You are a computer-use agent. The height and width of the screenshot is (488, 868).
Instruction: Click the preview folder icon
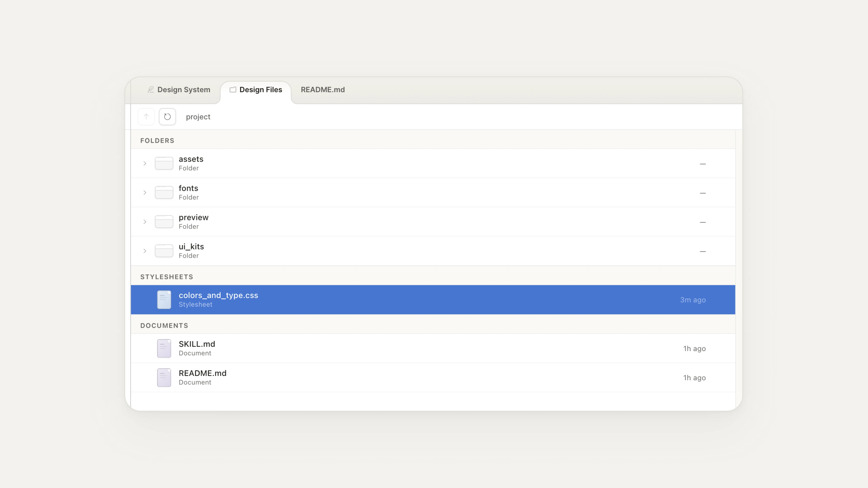coord(164,222)
